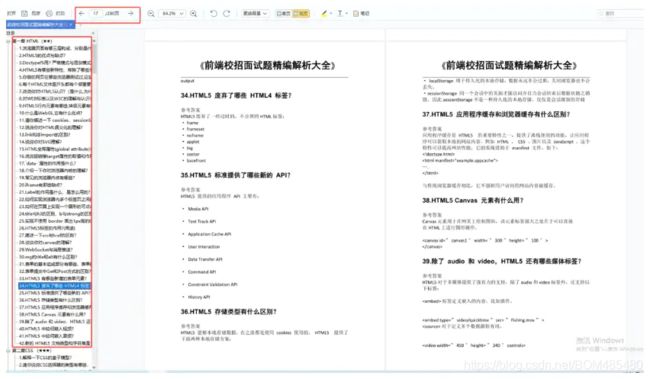Image resolution: width=650 pixels, height=379 pixels.
Task: Open outline item 30 about svg
Action: click(x=48, y=257)
